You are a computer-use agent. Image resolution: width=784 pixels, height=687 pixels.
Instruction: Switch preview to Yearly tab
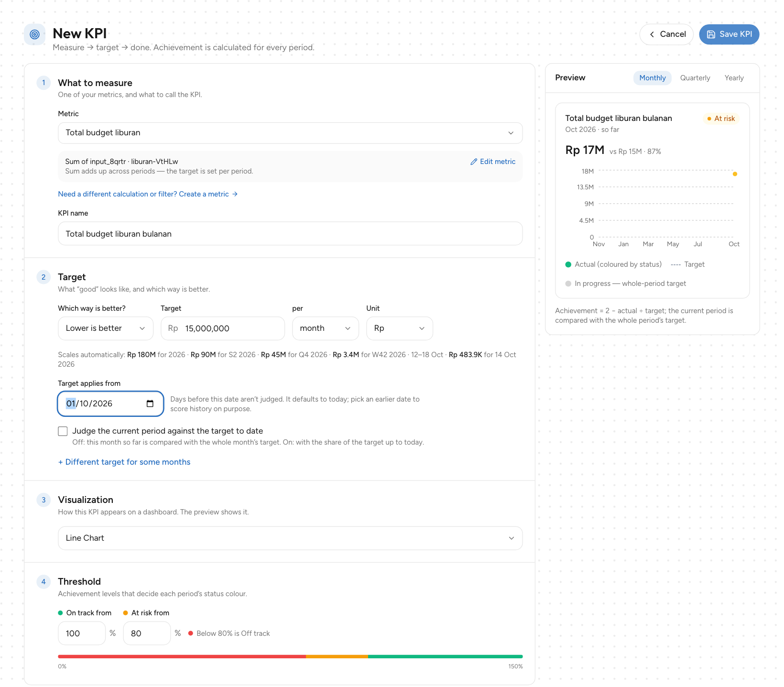pos(734,78)
